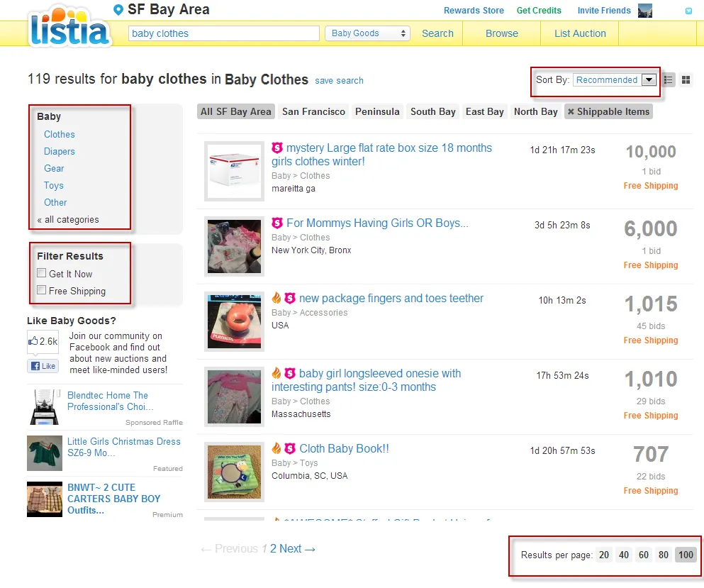
Task: Open the Cloth Baby Book thumbnail
Action: [234, 472]
